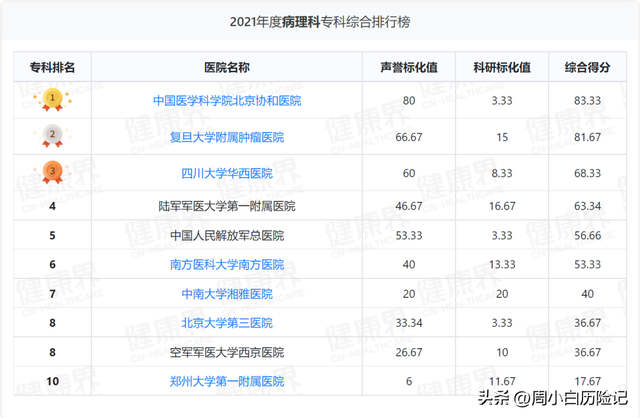Click the silver rank 2 medal icon

coord(52,136)
